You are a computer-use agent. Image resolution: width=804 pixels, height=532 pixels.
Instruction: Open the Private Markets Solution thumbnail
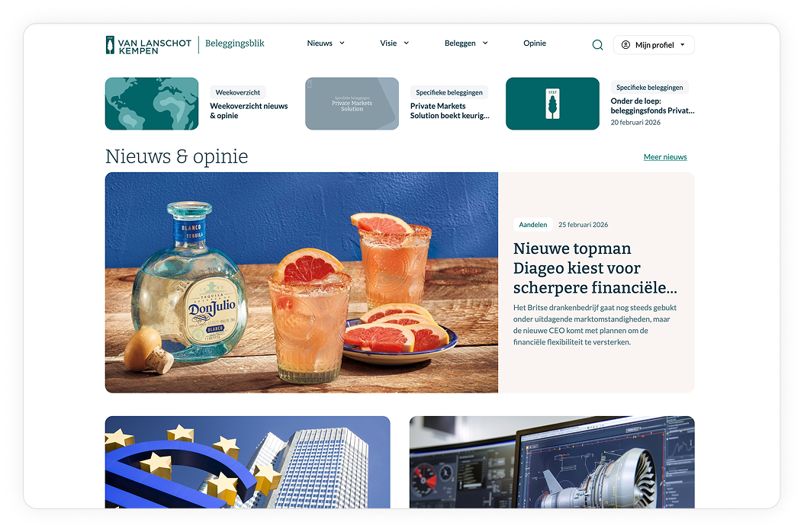(352, 104)
